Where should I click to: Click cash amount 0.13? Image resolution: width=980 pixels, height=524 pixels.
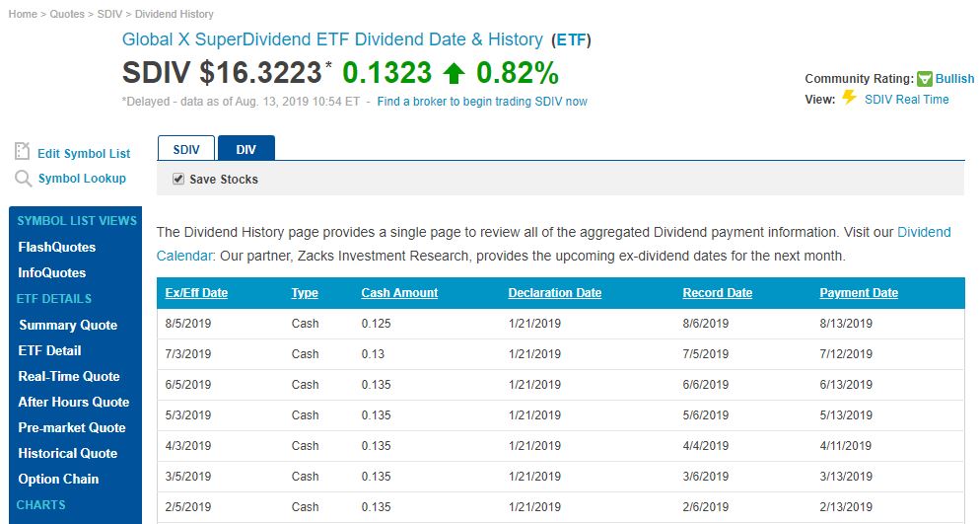[x=373, y=354]
